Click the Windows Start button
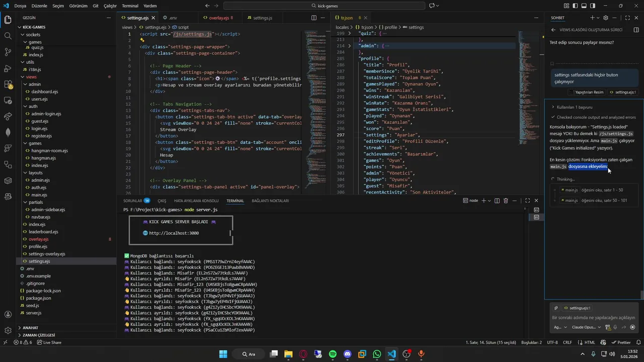Screen dimensions: 644x362 click(222, 354)
